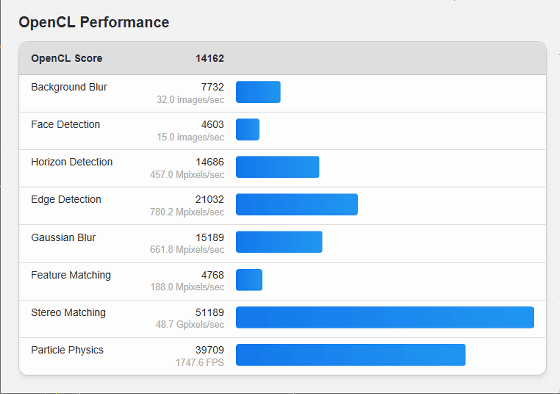This screenshot has width=560, height=394.
Task: Select the Horizon Detection blue bar
Action: coord(278,167)
